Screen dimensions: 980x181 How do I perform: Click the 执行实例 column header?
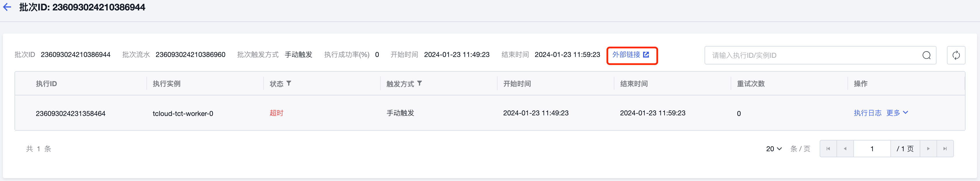tap(166, 84)
